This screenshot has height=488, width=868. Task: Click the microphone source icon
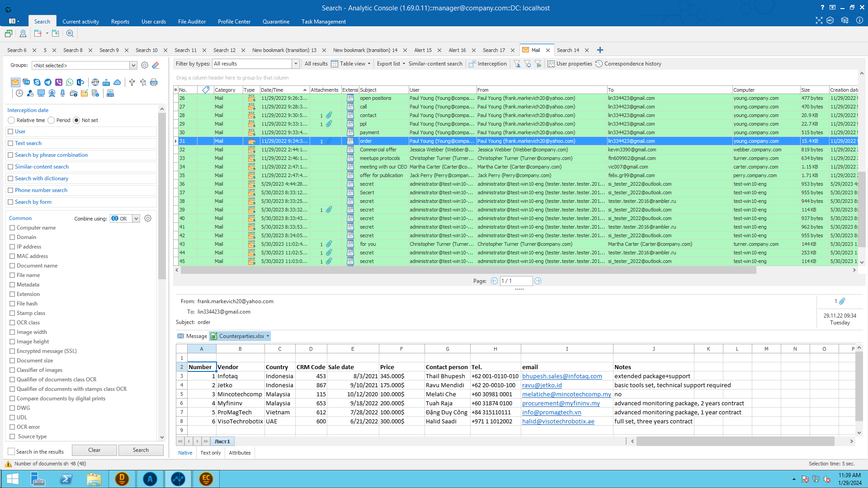[x=63, y=94]
